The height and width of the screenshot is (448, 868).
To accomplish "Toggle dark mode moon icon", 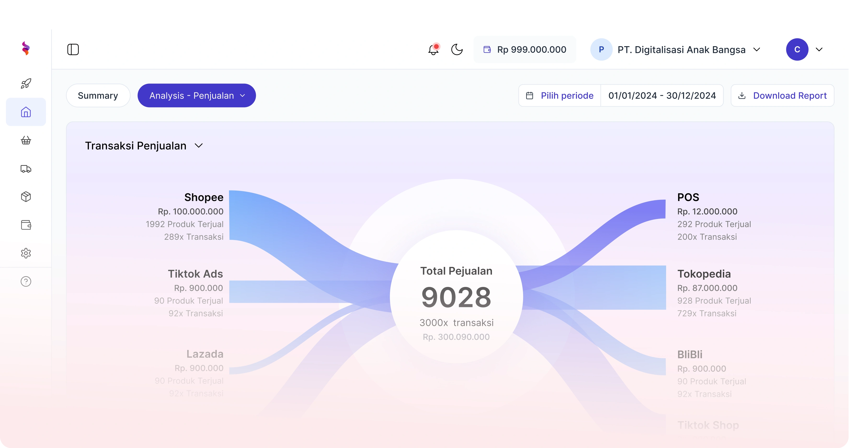I will (457, 50).
